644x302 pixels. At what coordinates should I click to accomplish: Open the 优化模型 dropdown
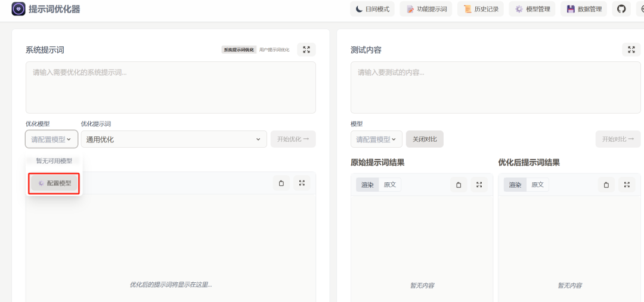(x=51, y=139)
